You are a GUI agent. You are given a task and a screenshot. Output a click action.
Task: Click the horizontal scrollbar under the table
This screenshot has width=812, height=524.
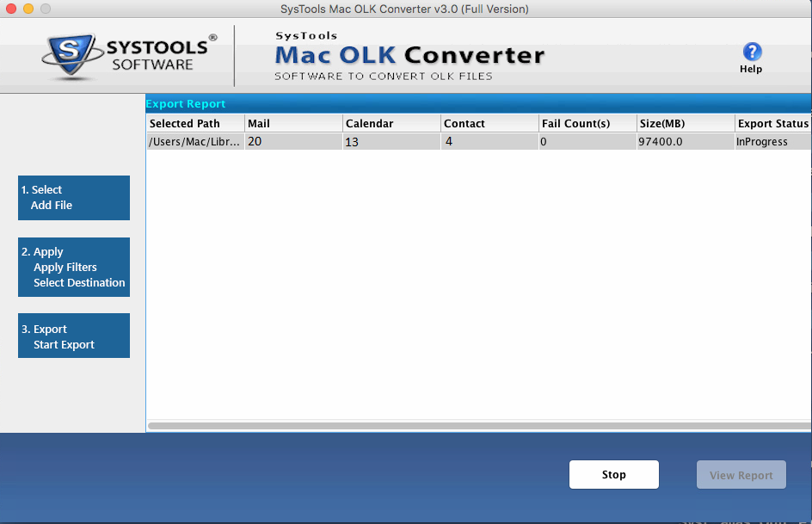(479, 426)
